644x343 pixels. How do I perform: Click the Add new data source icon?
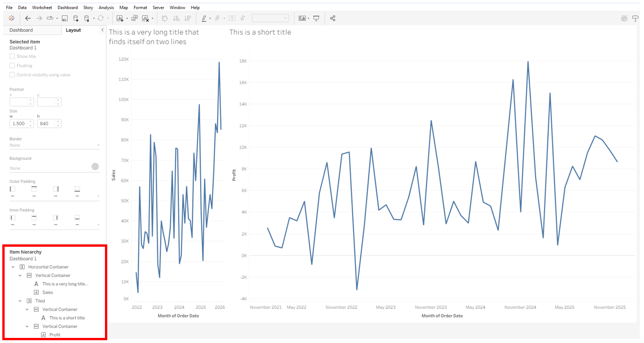pyautogui.click(x=76, y=18)
